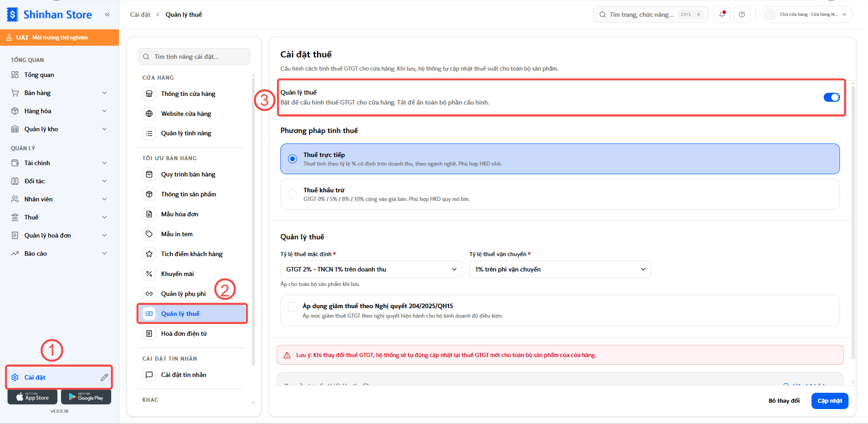Viewport: 868px width, 424px height.
Task: Click the Khuyến mãi percent icon
Action: (x=149, y=274)
